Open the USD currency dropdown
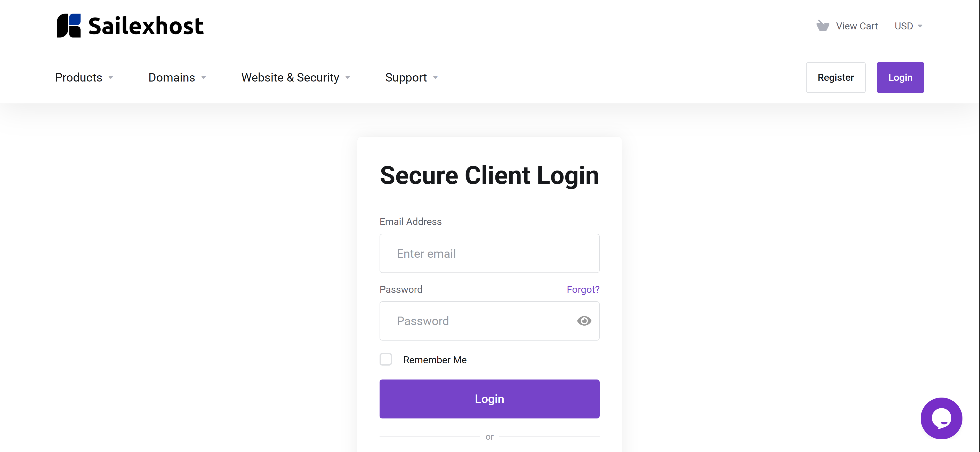The image size is (980, 452). 908,26
